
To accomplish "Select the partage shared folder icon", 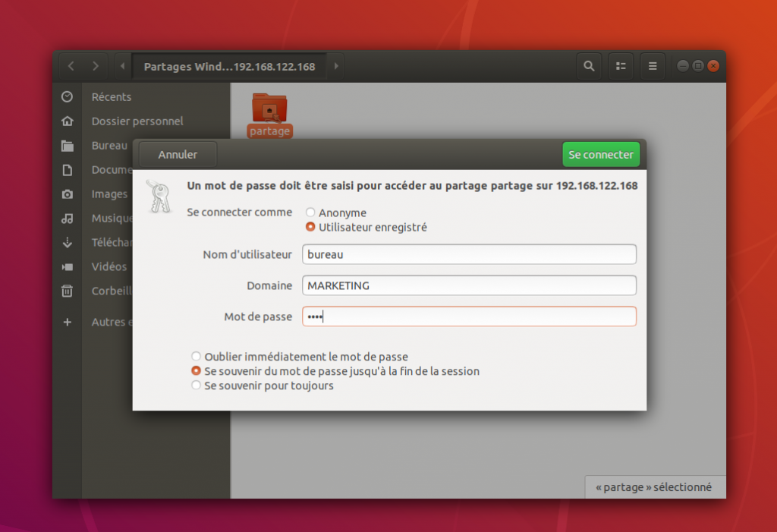I will click(269, 109).
